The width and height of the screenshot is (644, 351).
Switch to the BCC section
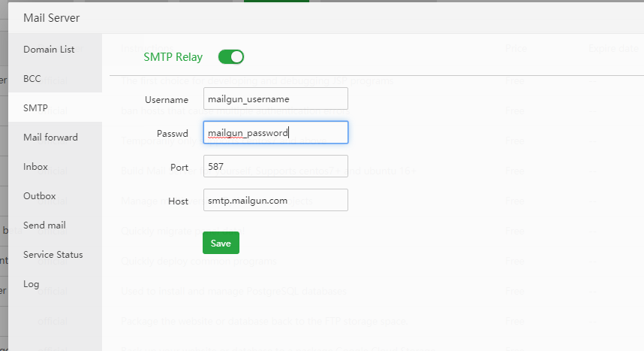32,79
